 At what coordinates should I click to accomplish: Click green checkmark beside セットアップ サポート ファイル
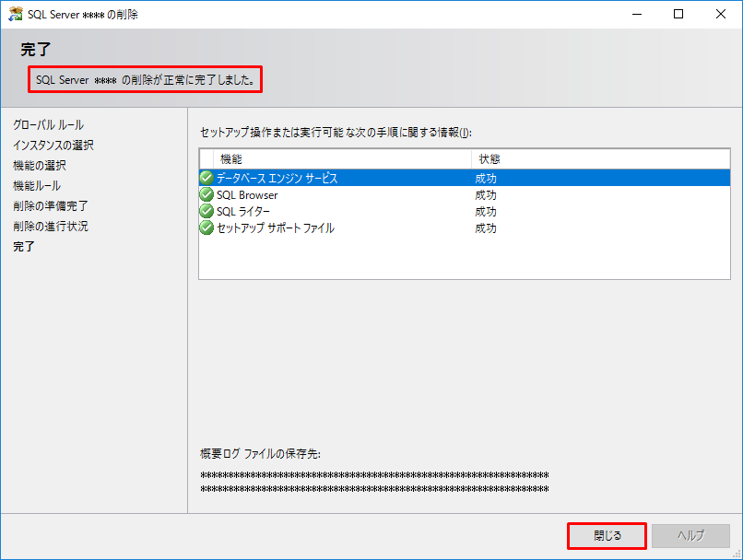tap(206, 227)
